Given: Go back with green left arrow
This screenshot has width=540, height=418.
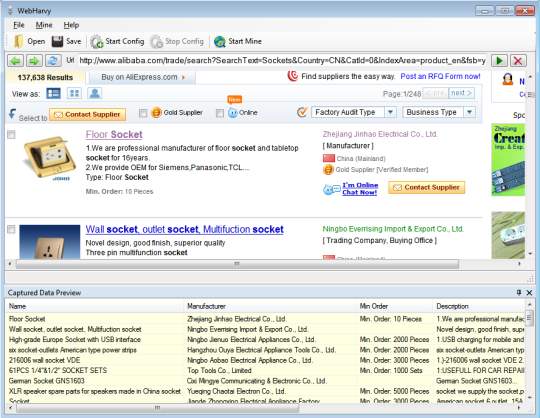Looking at the screenshot, I should click(15, 61).
